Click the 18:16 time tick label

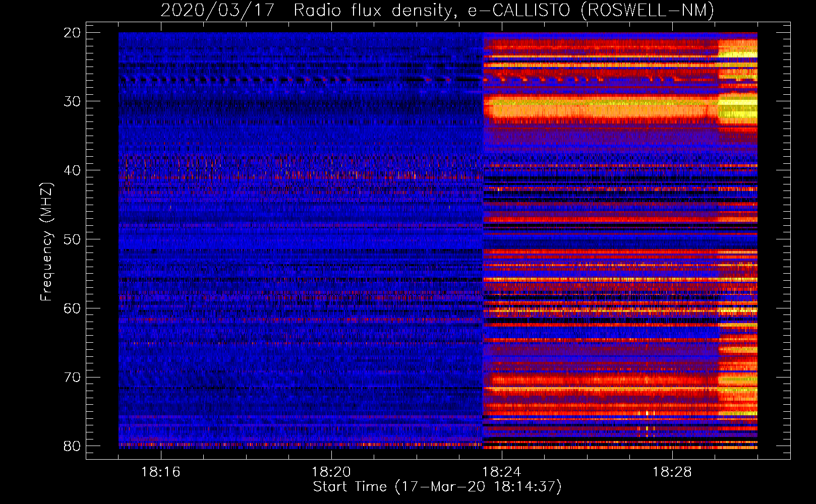(x=161, y=472)
